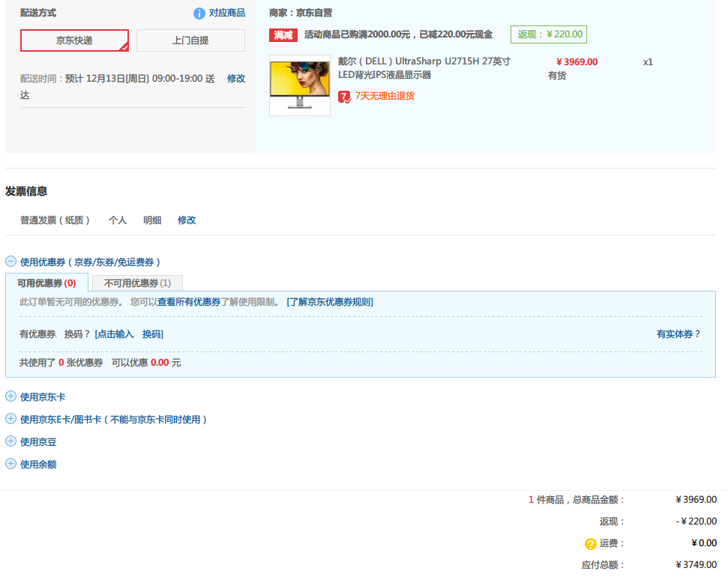Click the 应付总额 ¥3749.00 amount
This screenshot has height=577, width=728.
[696, 564]
